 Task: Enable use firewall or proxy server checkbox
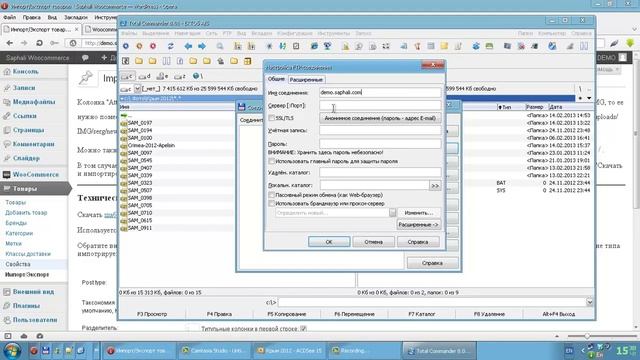271,203
